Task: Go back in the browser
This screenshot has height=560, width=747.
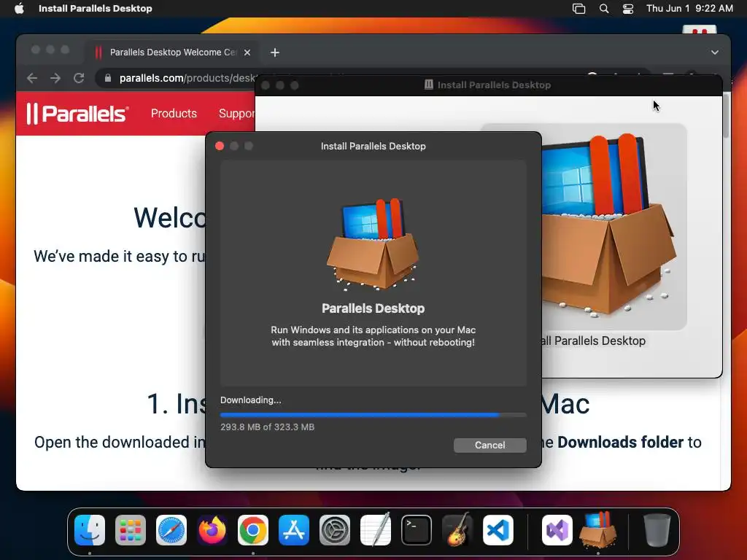Action: [x=32, y=78]
